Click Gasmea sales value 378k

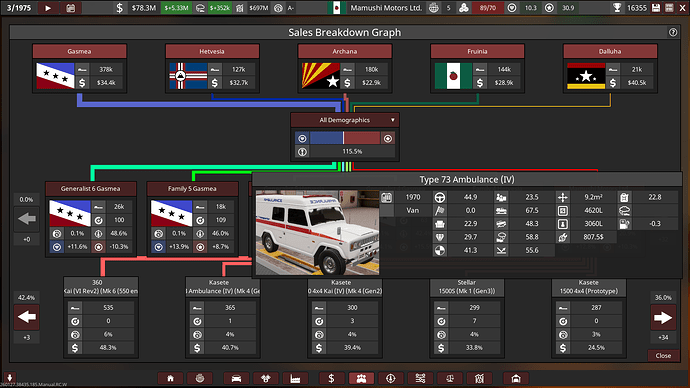[x=106, y=70]
